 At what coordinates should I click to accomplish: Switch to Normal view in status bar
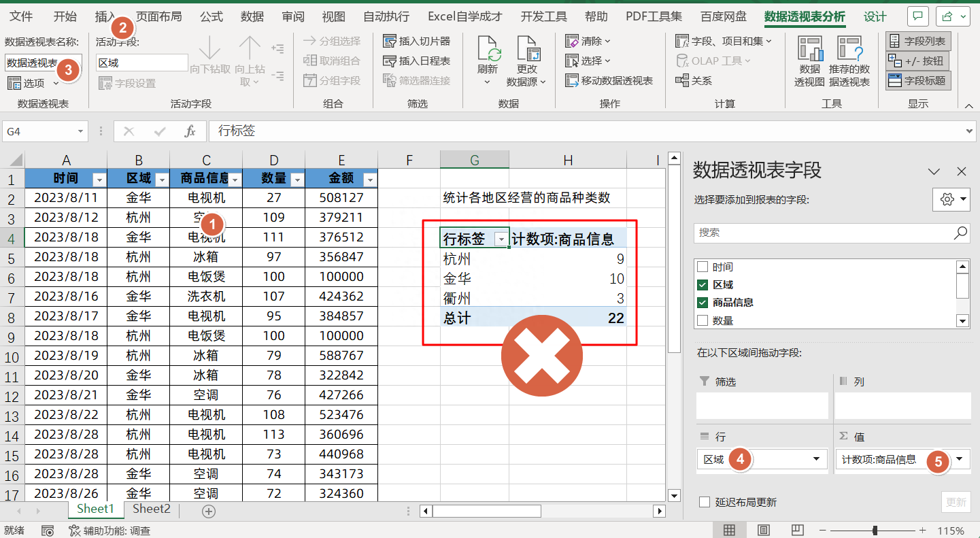pyautogui.click(x=729, y=531)
